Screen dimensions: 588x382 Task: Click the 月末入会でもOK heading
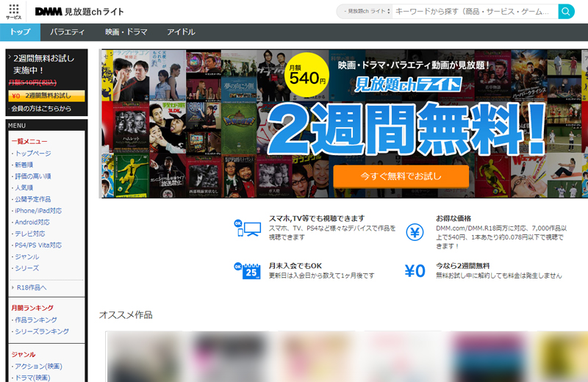click(x=295, y=266)
